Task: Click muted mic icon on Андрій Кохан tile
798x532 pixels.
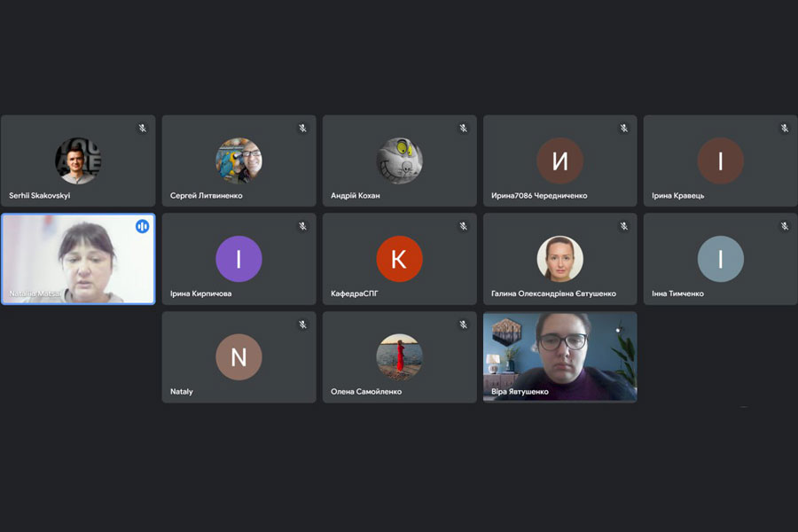Action: [x=464, y=129]
